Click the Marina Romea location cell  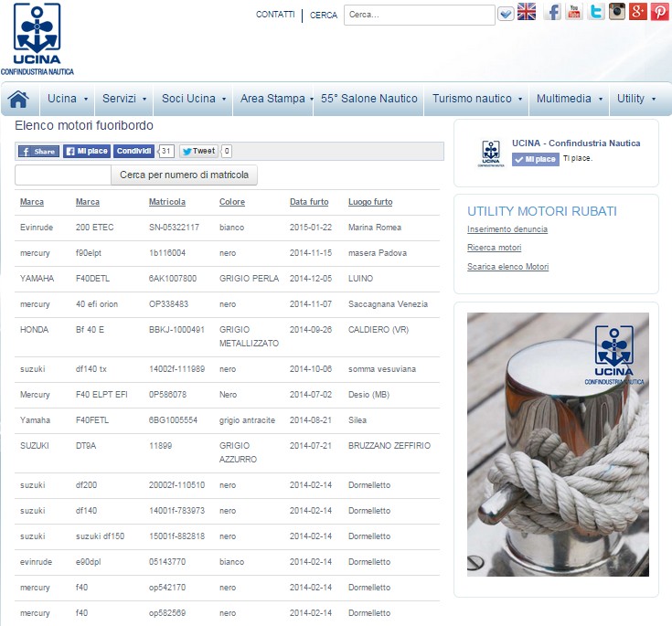coord(375,228)
